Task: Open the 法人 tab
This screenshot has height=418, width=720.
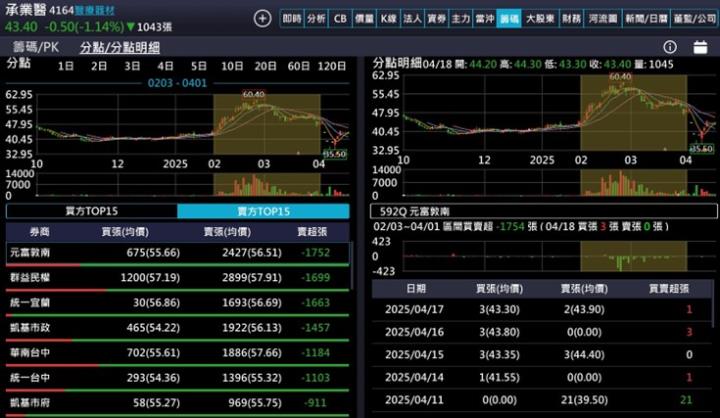Action: tap(412, 18)
